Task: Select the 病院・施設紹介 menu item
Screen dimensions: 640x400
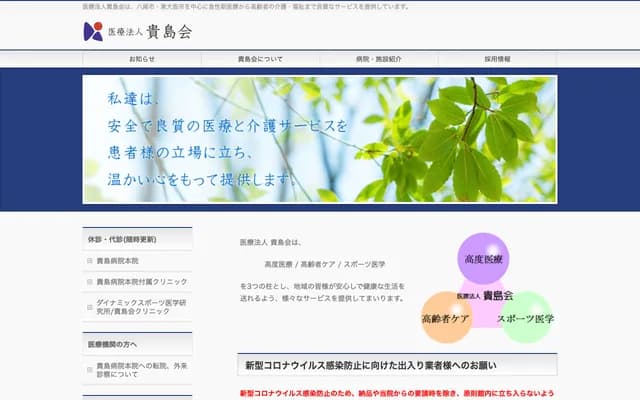Action: tap(379, 59)
